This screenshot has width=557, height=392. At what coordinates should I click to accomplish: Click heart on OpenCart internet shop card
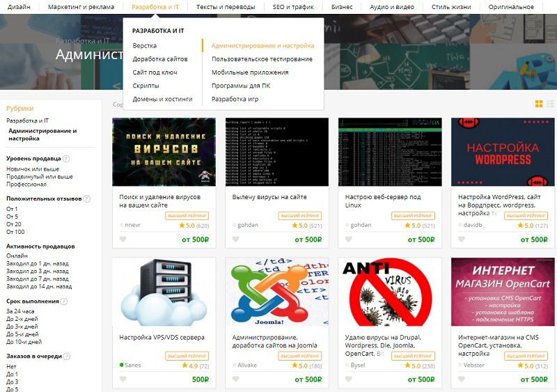[462, 379]
